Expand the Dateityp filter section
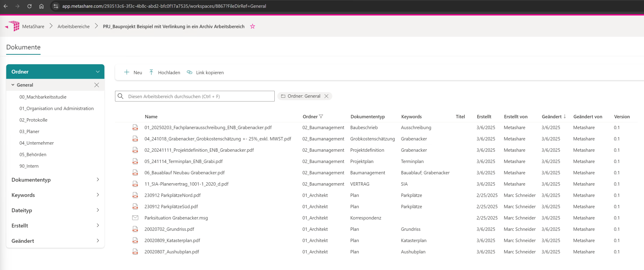 [x=98, y=210]
